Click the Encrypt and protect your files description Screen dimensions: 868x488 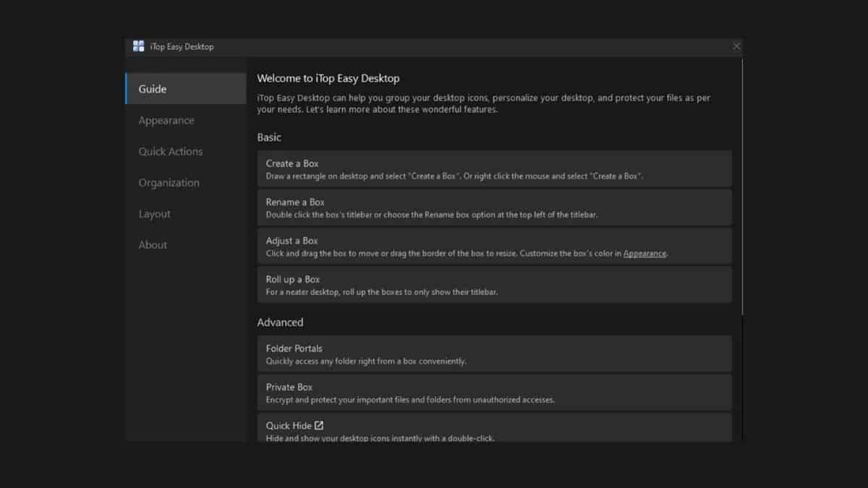pos(410,400)
